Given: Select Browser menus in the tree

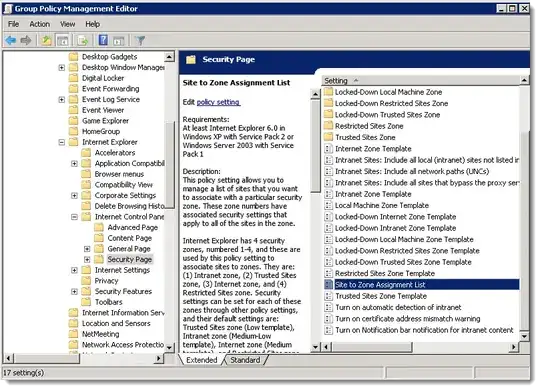Looking at the screenshot, I should tap(119, 174).
